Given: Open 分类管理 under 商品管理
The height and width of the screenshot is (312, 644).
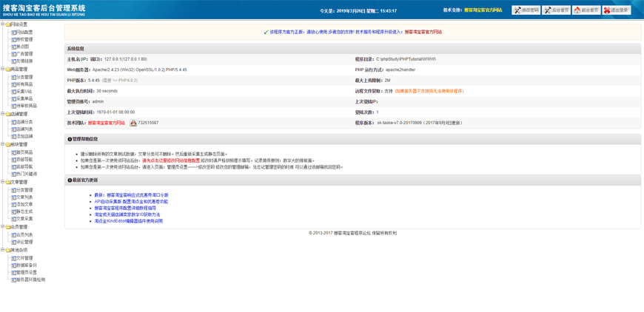Looking at the screenshot, I should (24, 77).
